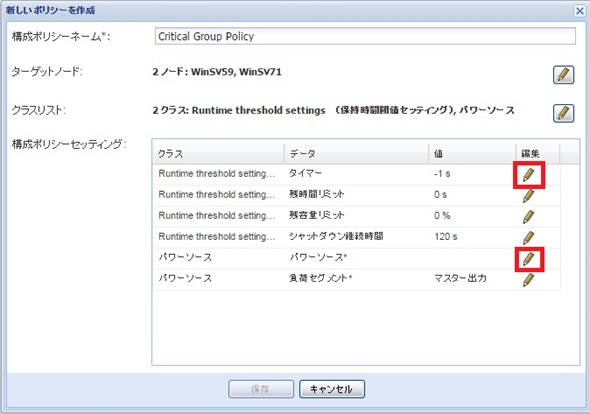
Task: Edit the class list with pencil icon
Action: [x=563, y=113]
